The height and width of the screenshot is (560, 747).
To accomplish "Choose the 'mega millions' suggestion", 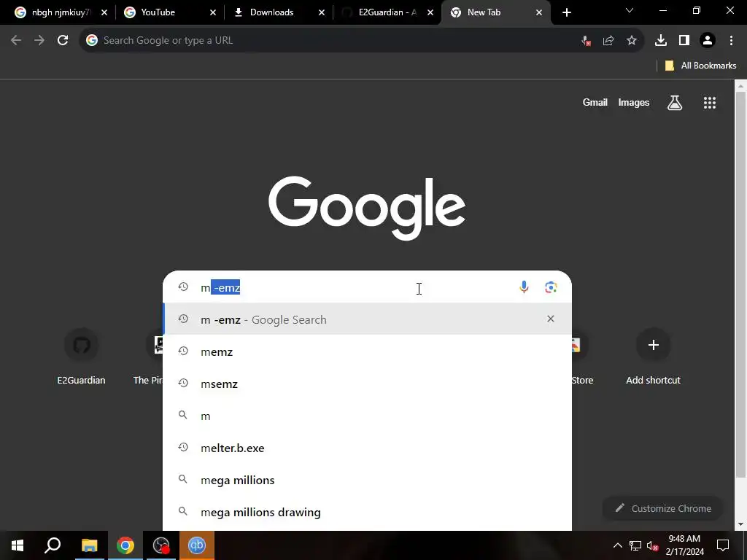I will 367,480.
